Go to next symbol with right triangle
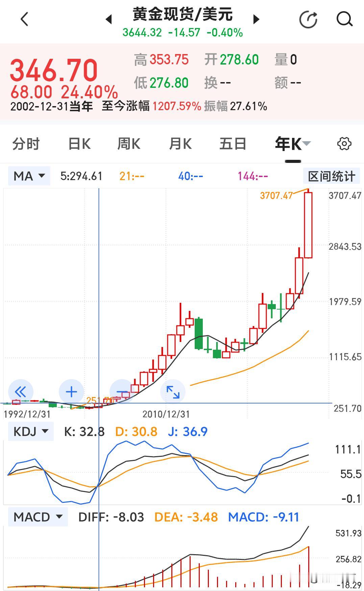 pos(256,19)
